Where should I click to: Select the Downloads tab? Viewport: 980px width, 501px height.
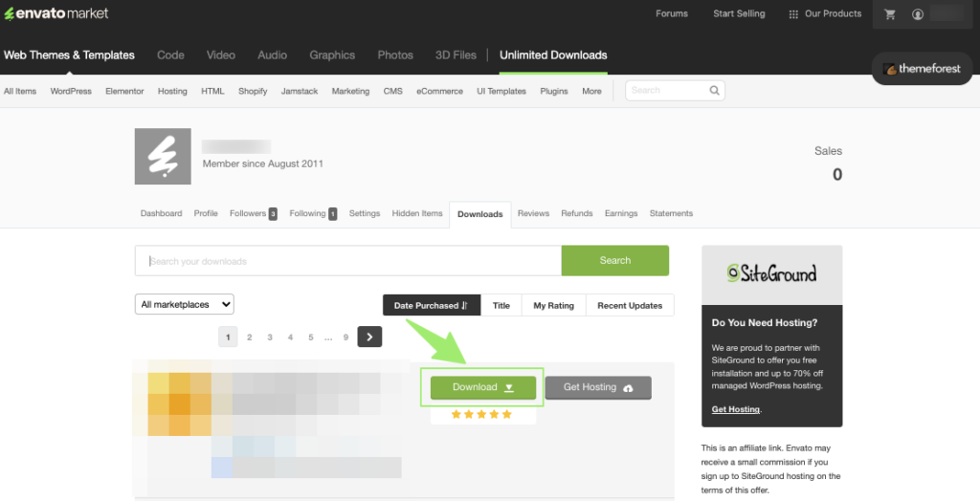click(x=480, y=214)
